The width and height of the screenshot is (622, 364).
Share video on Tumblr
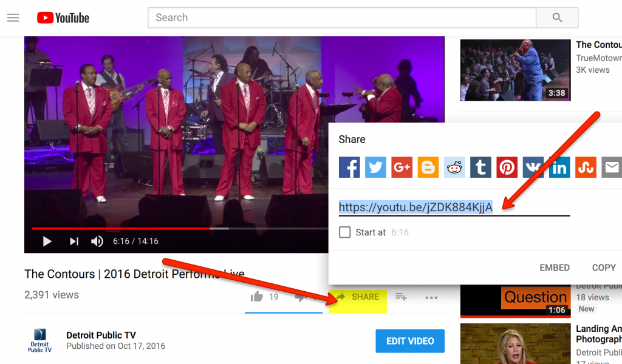click(x=480, y=167)
